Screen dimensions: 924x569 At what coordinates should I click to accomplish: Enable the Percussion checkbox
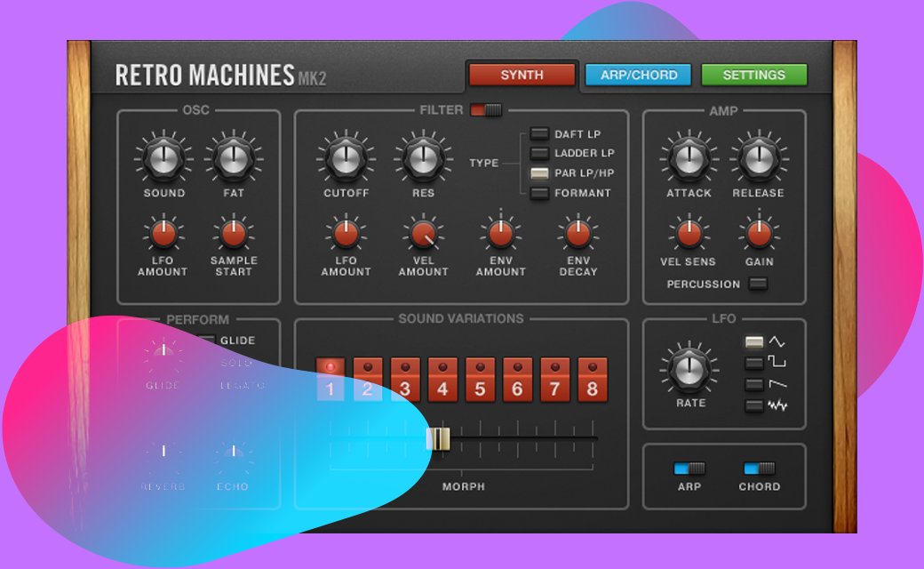[x=758, y=284]
